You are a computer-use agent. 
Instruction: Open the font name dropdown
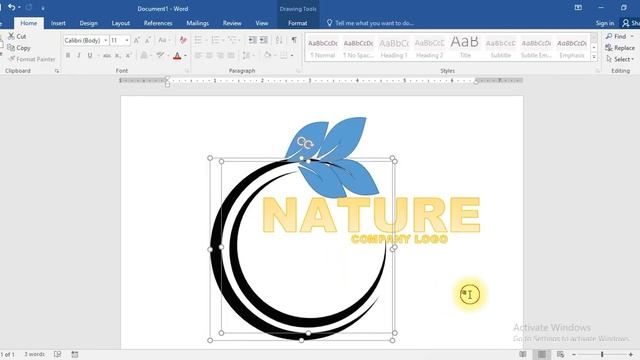[106, 40]
